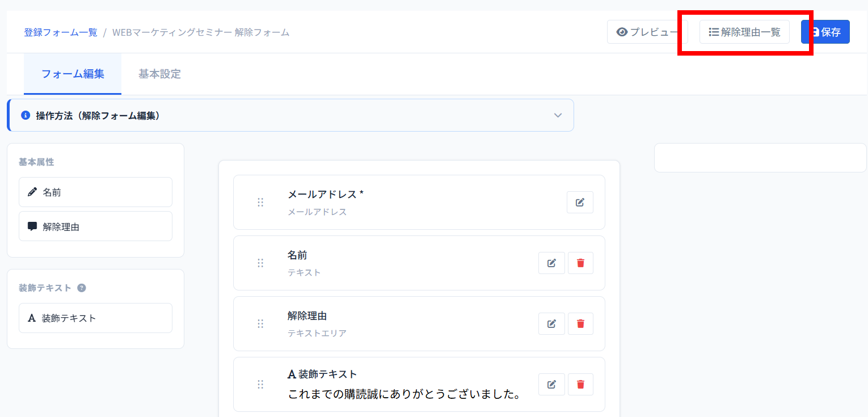
Task: Expand the 操作方法 help panel chevron
Action: point(558,115)
